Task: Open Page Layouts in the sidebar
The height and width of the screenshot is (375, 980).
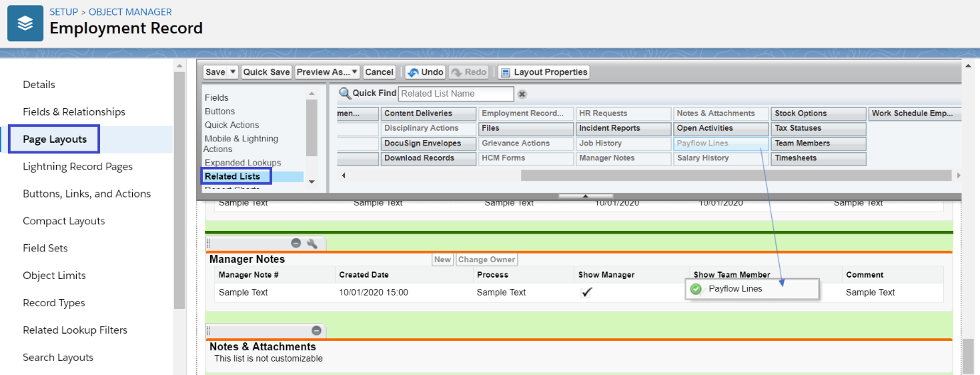Action: pyautogui.click(x=55, y=139)
